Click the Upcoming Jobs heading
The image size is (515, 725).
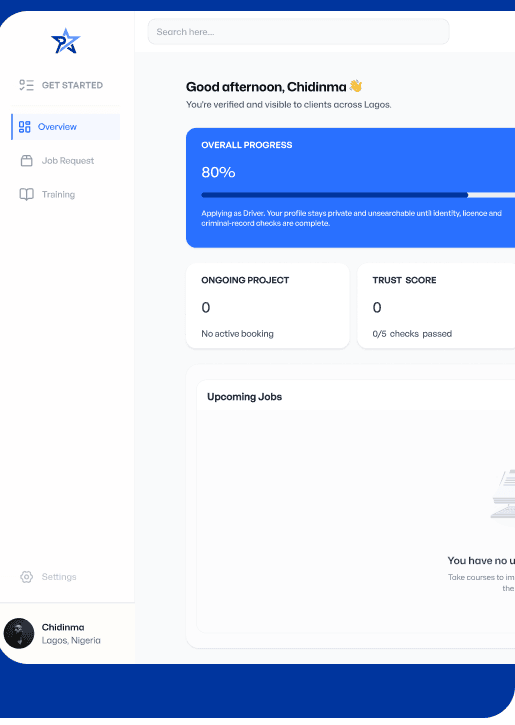point(245,397)
